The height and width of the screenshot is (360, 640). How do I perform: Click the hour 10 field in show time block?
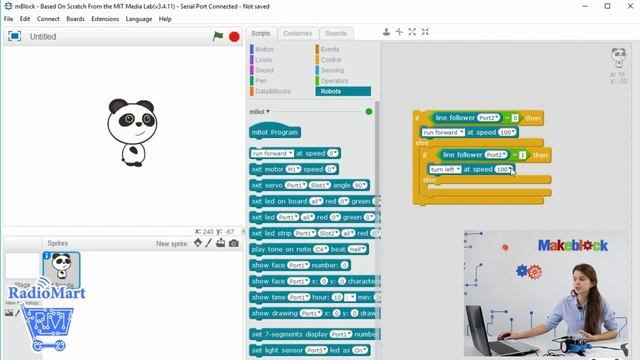tap(337, 297)
